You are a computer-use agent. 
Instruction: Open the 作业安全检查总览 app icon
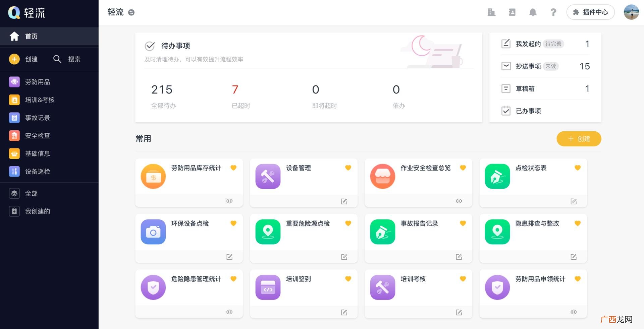point(383,176)
